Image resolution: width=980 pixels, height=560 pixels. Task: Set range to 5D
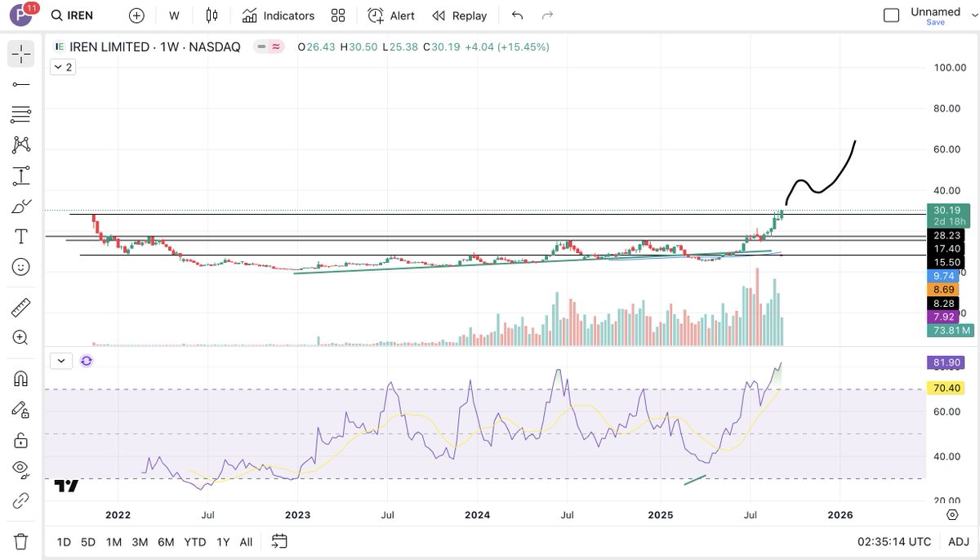pos(88,542)
